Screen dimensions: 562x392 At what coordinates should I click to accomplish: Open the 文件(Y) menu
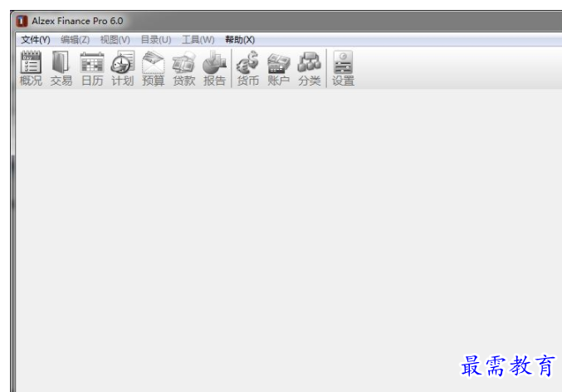35,40
